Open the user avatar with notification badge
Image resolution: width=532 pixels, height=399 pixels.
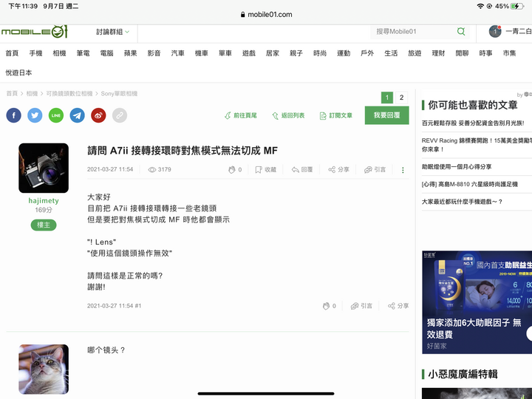(x=495, y=32)
